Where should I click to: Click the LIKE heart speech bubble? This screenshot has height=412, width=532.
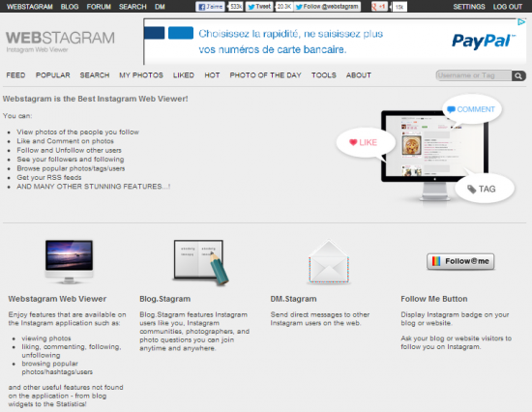[366, 143]
